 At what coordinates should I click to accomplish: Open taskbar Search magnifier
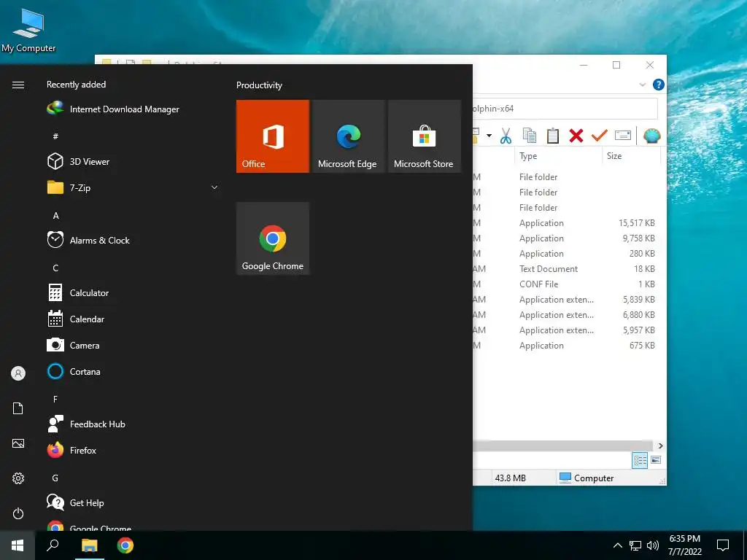click(53, 545)
